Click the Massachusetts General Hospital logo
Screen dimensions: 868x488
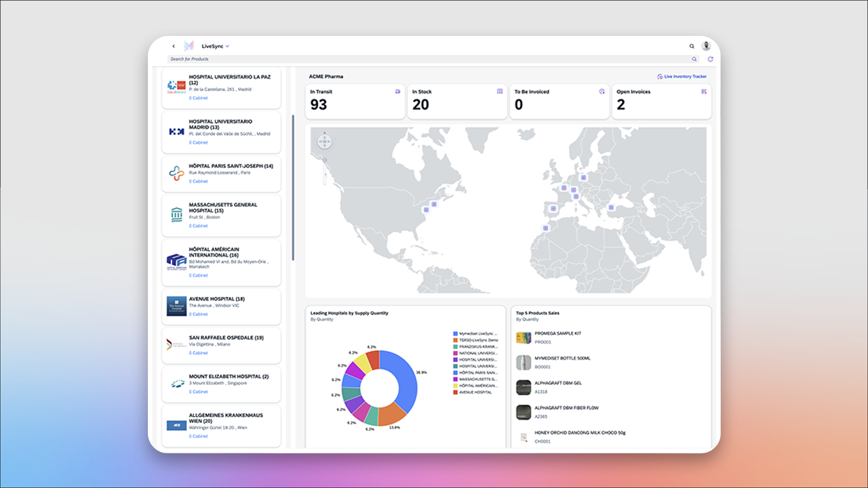tap(176, 215)
